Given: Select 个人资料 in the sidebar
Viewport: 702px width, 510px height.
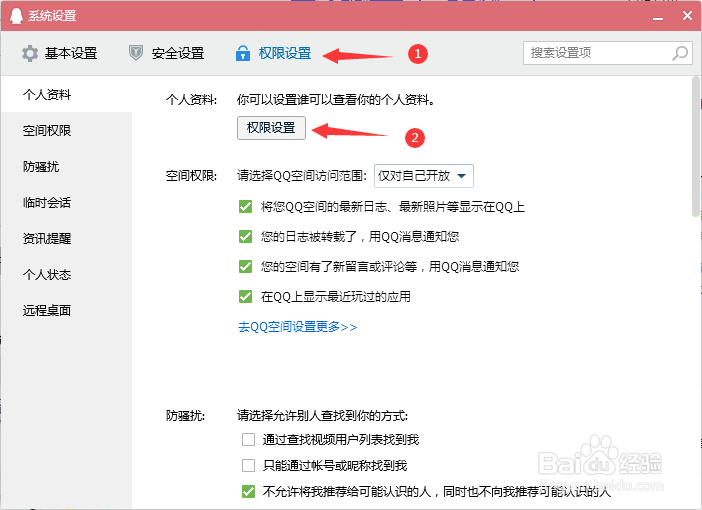Looking at the screenshot, I should 66,94.
